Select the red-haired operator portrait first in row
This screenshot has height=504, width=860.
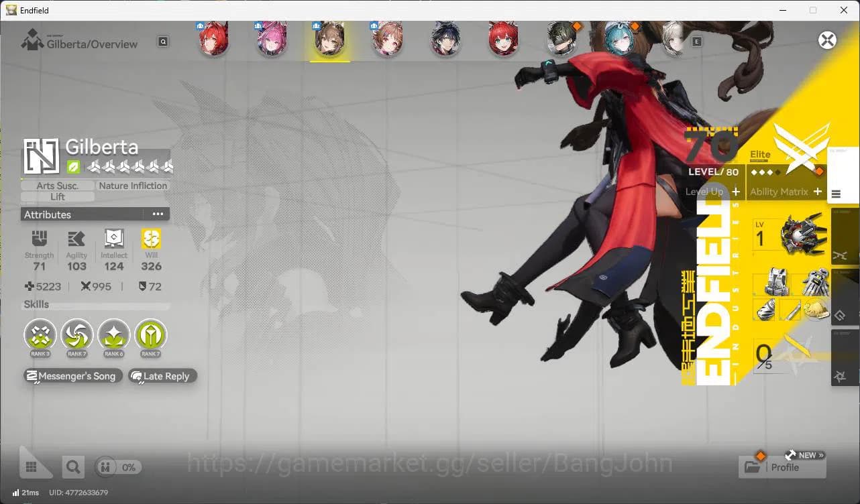click(214, 40)
